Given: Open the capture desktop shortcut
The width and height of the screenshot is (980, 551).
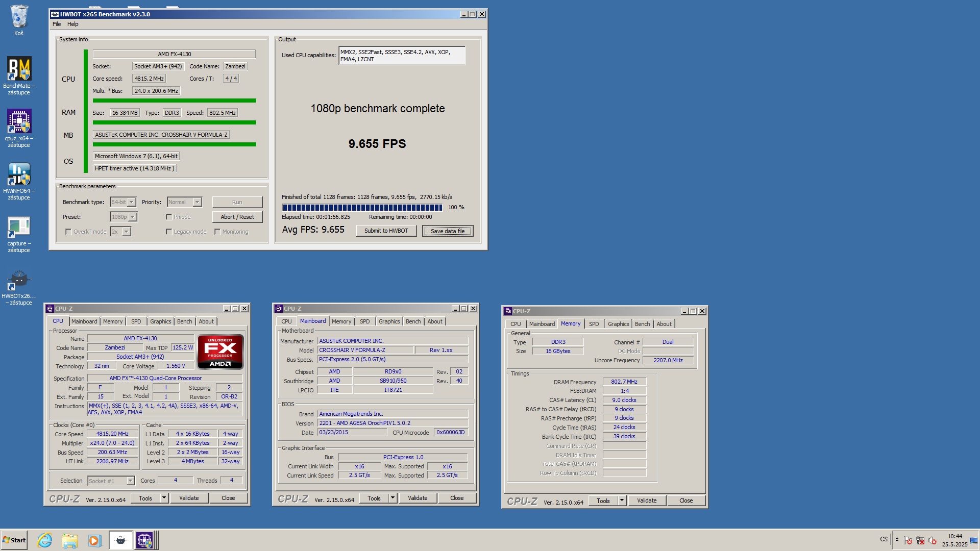Looking at the screenshot, I should pos(19,234).
